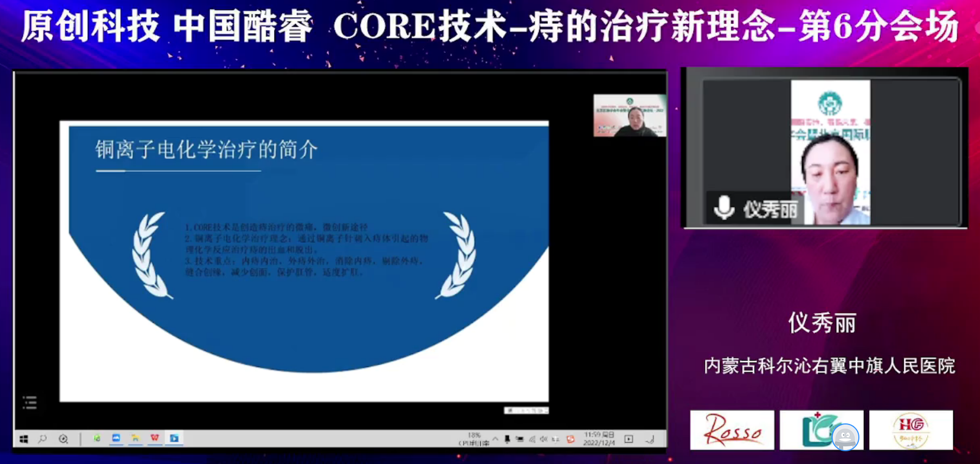The width and height of the screenshot is (980, 464).
Task: Expand the hidden system tray chevron
Action: (x=495, y=438)
